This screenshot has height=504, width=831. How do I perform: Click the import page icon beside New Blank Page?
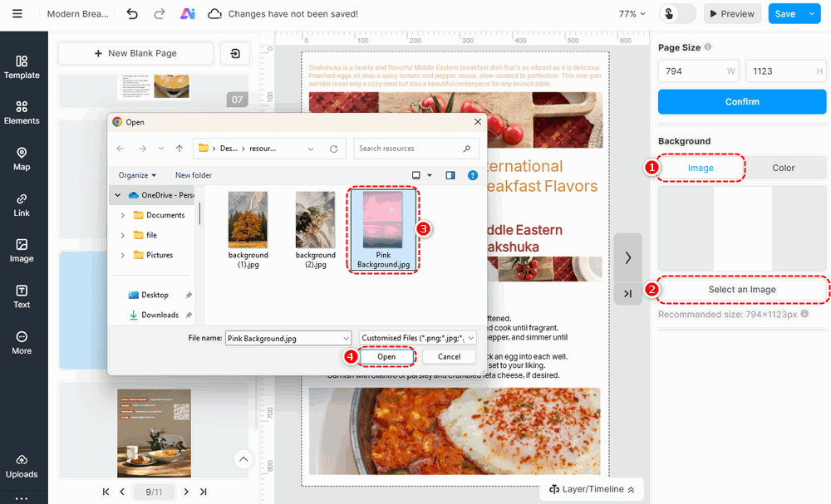(x=235, y=53)
